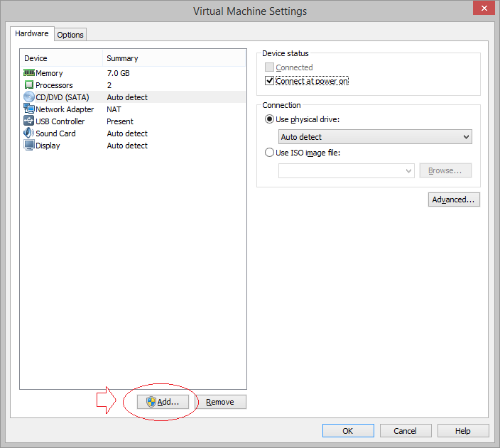Confirm with the OK button
The image size is (500, 448).
348,431
